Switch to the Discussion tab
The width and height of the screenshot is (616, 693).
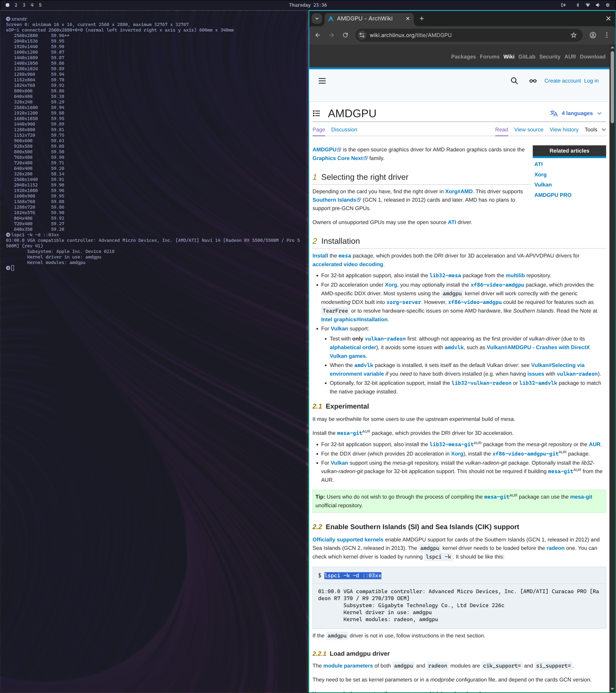[x=344, y=130]
